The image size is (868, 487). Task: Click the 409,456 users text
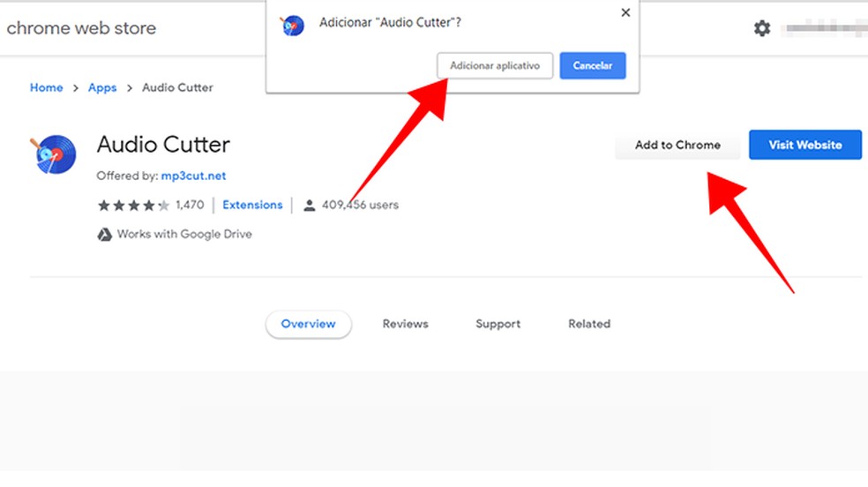point(360,205)
